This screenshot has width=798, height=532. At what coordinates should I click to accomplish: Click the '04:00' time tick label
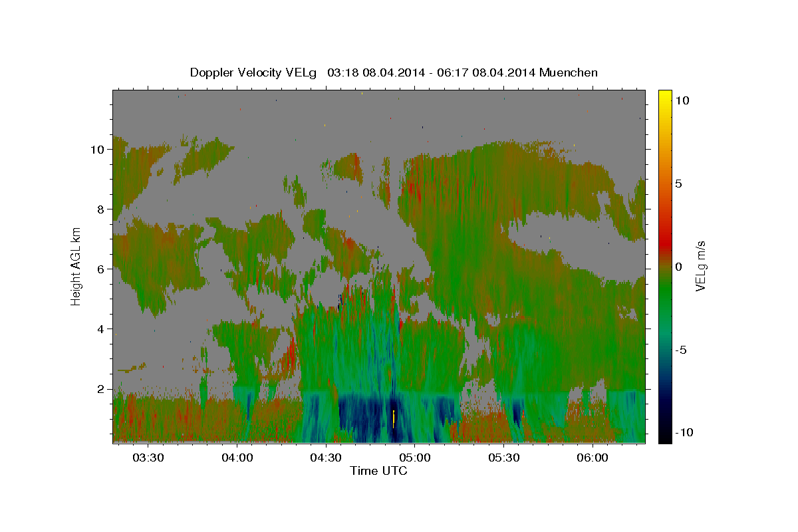237,458
